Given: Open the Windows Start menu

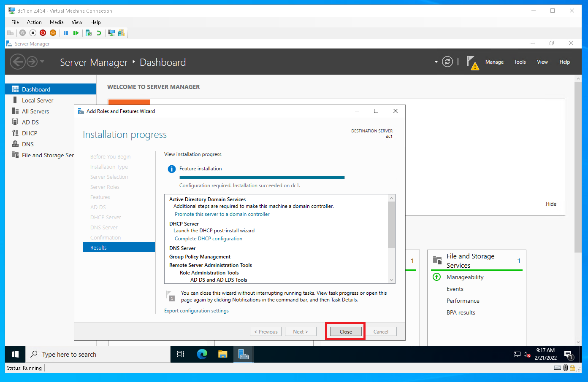Looking at the screenshot, I should [15, 354].
